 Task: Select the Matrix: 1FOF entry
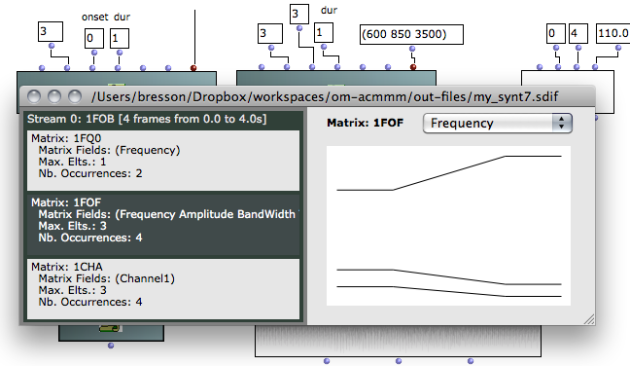163,225
